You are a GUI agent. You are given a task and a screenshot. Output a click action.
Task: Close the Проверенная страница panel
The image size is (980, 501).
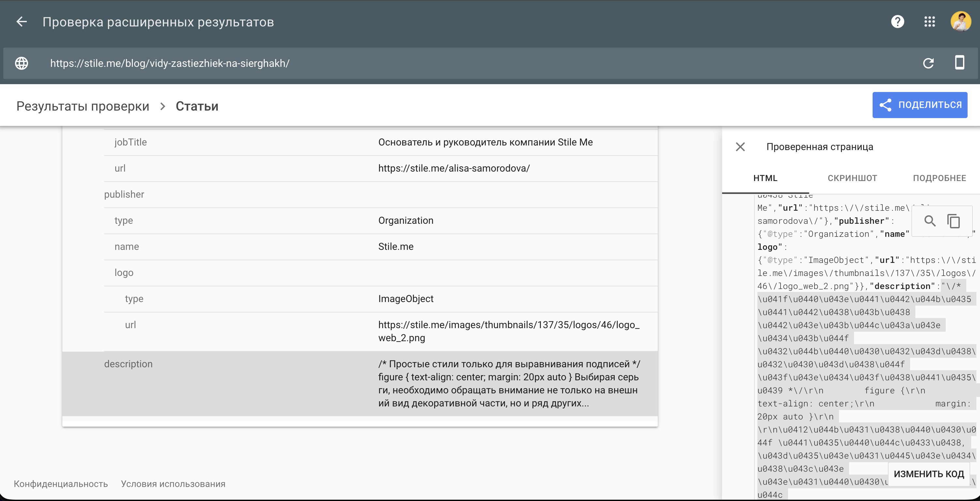pyautogui.click(x=740, y=147)
